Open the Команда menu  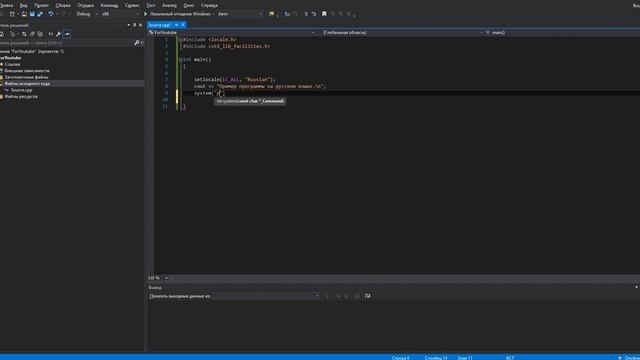(109, 5)
